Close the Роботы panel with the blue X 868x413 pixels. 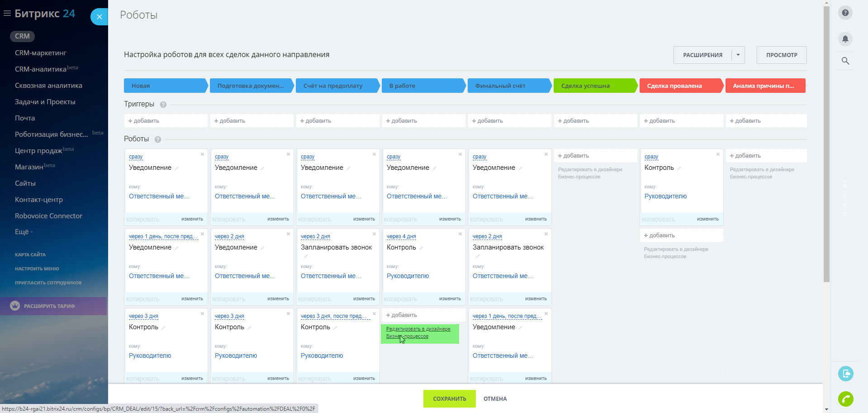(100, 17)
